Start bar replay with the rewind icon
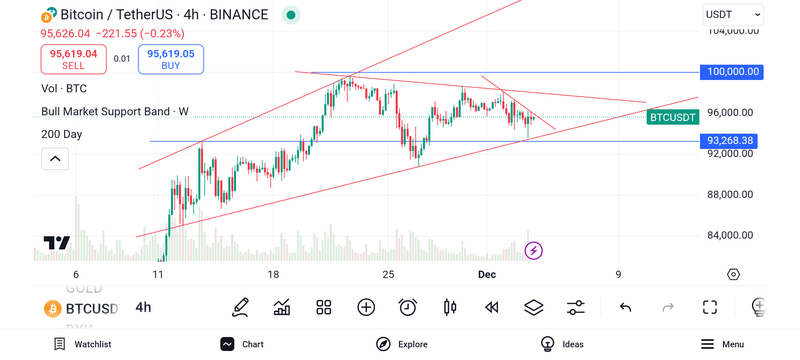 pos(491,307)
